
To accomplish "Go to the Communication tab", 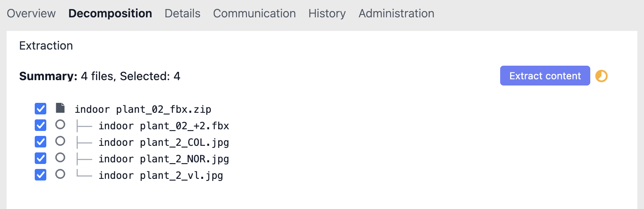I will pos(254,14).
